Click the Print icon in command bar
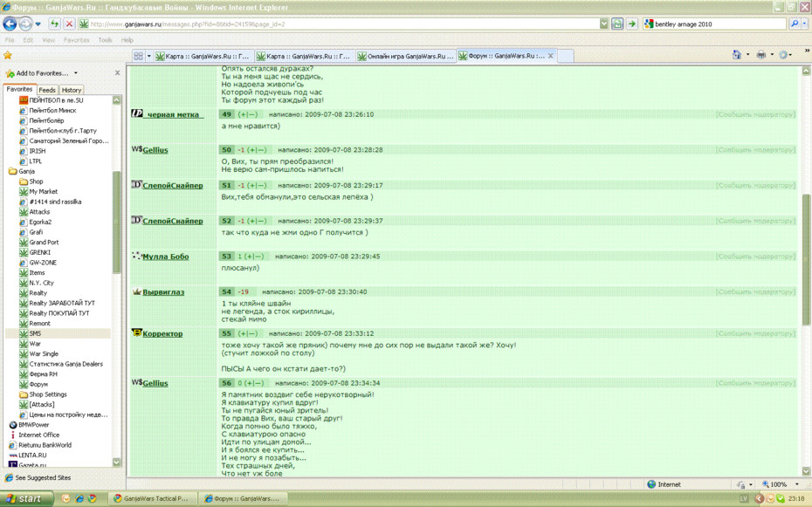Screen dimensions: 812x507 click(760, 55)
